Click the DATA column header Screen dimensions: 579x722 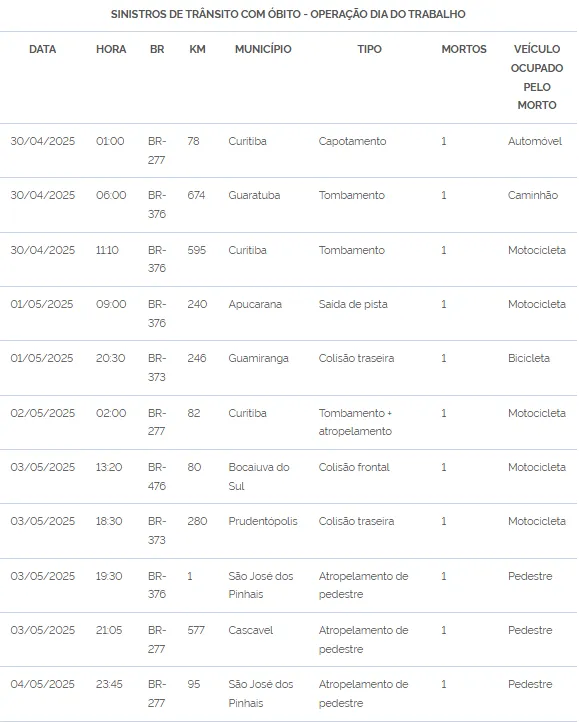(42, 49)
